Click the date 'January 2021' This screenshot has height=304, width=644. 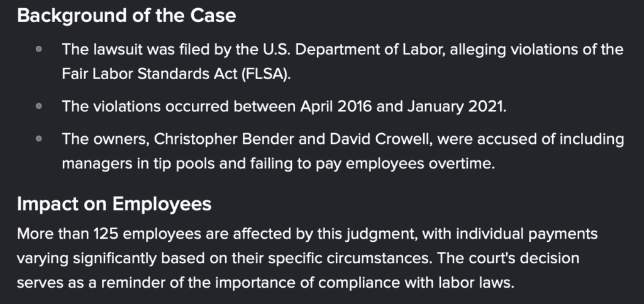pyautogui.click(x=455, y=107)
